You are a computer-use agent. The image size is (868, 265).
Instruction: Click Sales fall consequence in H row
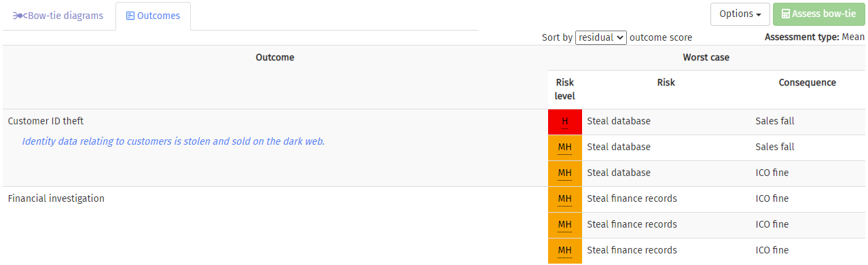point(775,121)
